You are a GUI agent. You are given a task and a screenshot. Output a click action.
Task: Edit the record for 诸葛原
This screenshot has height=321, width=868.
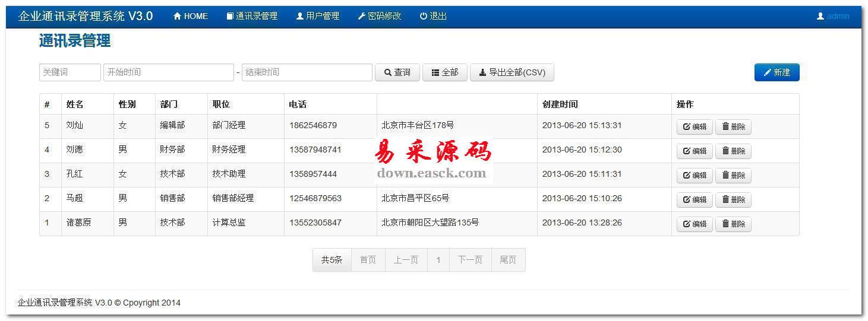(695, 224)
